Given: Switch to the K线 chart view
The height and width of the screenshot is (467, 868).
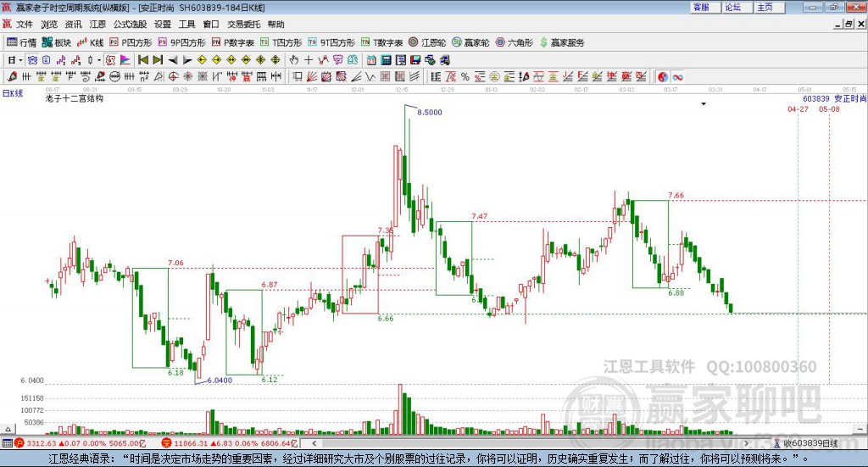Looking at the screenshot, I should 91,42.
